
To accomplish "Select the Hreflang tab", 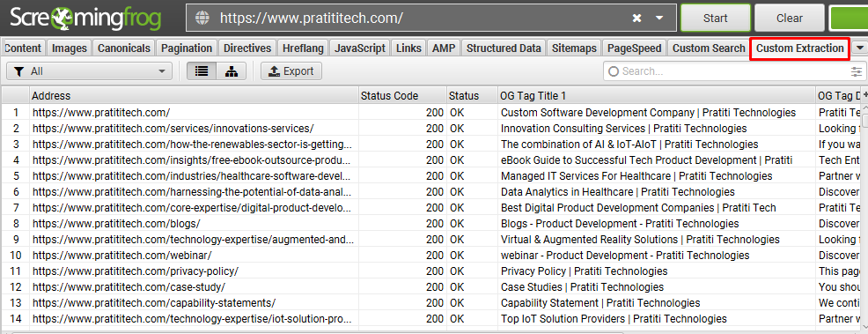I will pyautogui.click(x=303, y=48).
